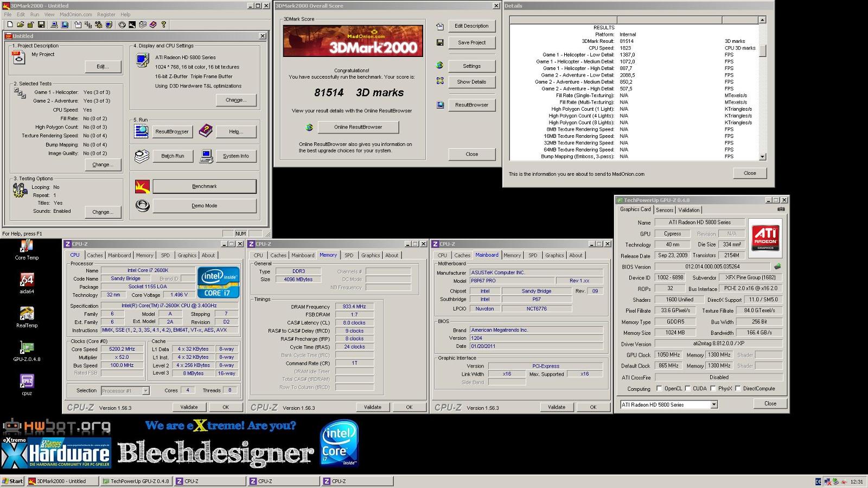The width and height of the screenshot is (868, 488).
Task: Click the Demo Mode button
Action: click(205, 206)
